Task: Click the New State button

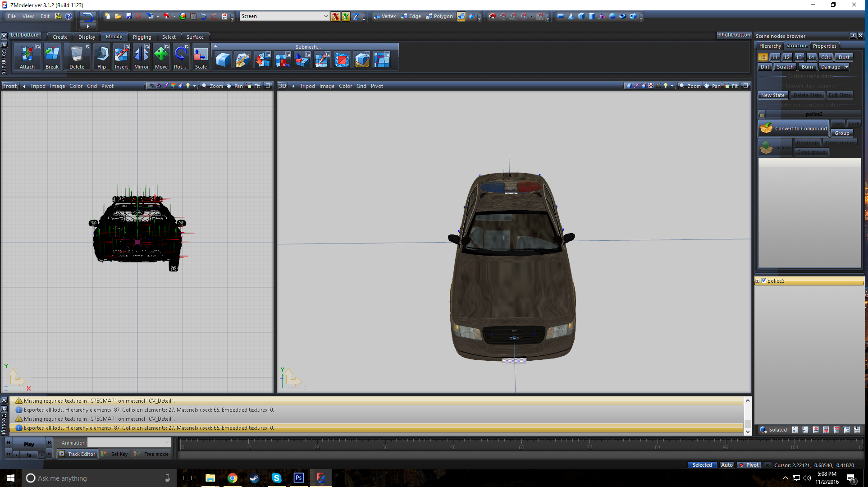Action: point(772,95)
